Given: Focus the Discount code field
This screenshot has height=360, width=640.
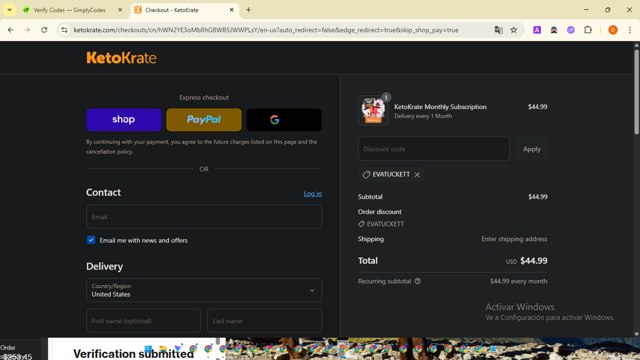Looking at the screenshot, I should 433,149.
